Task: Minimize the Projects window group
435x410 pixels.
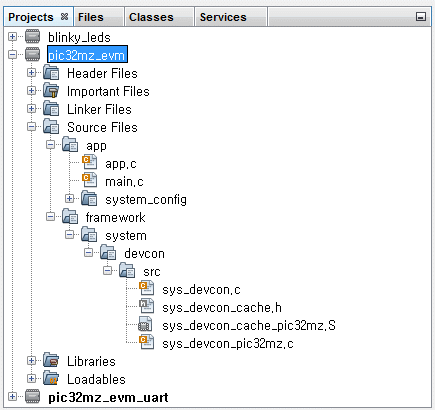Action: pyautogui.click(x=421, y=17)
